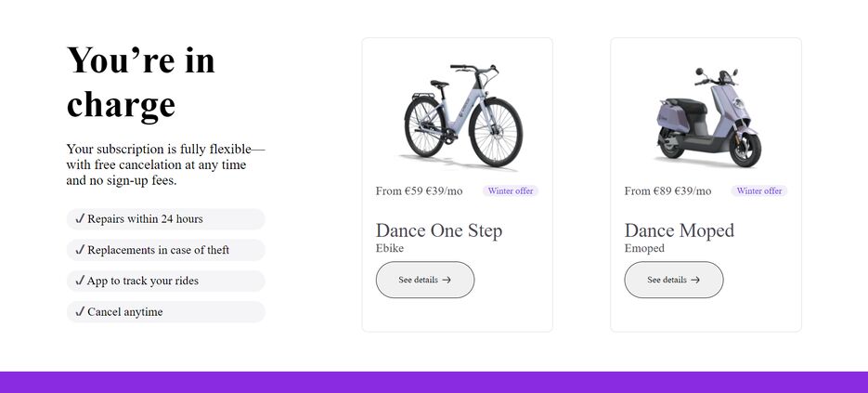This screenshot has width=868, height=393.
Task: Click the Dance One Step ebike image
Action: [x=463, y=116]
